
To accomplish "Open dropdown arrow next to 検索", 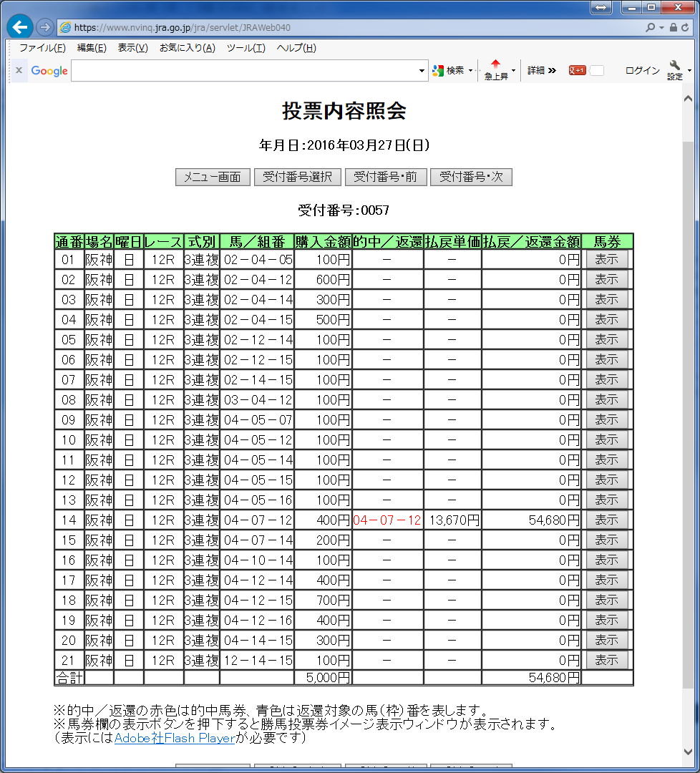I will point(471,70).
